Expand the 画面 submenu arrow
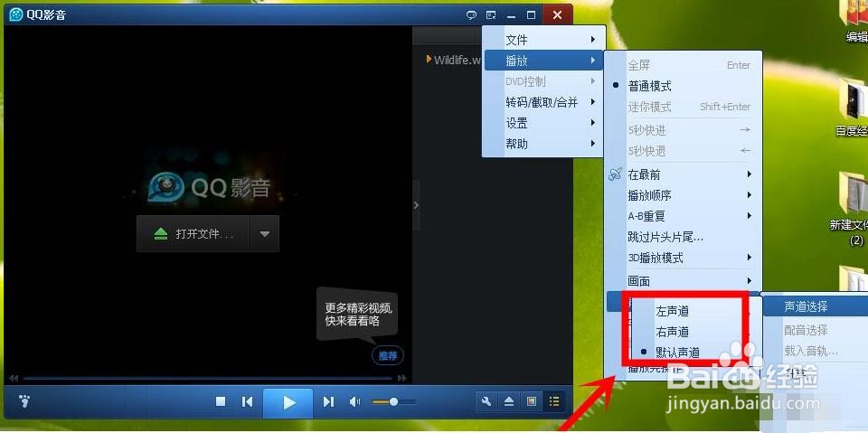Image resolution: width=868 pixels, height=433 pixels. tap(750, 281)
